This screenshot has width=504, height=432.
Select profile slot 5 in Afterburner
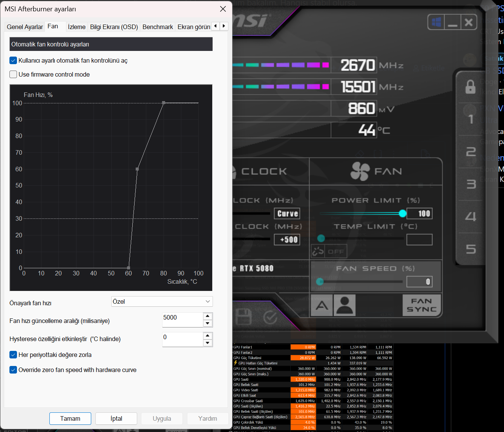[x=471, y=249]
